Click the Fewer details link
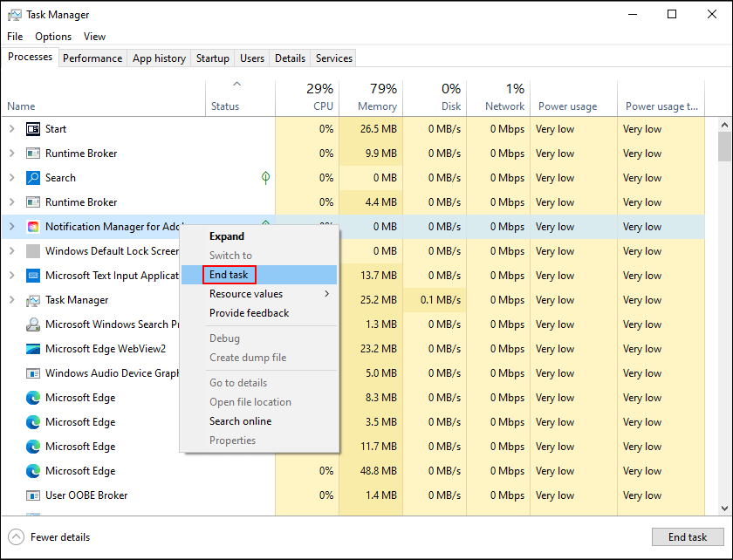733x560 pixels. [60, 537]
